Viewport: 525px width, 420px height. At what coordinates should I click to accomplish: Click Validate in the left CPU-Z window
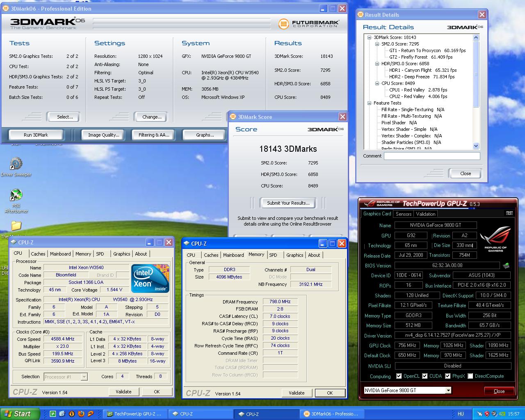pos(123,392)
